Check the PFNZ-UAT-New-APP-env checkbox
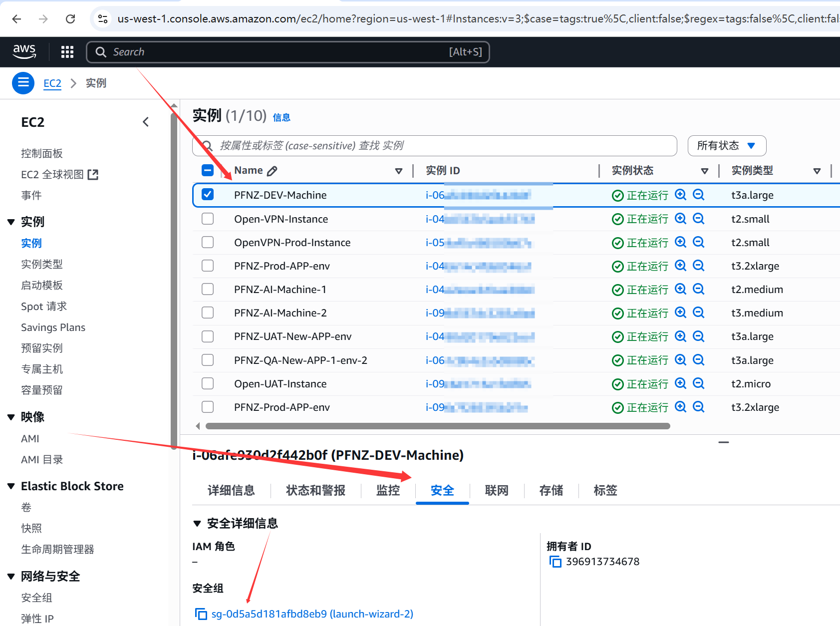Image resolution: width=840 pixels, height=626 pixels. 208,336
